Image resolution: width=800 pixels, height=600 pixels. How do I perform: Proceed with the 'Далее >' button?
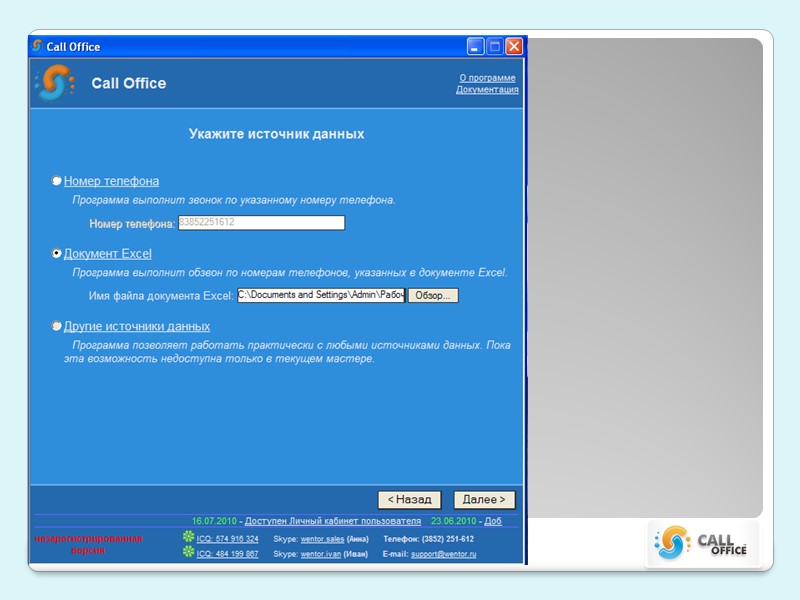(x=484, y=499)
